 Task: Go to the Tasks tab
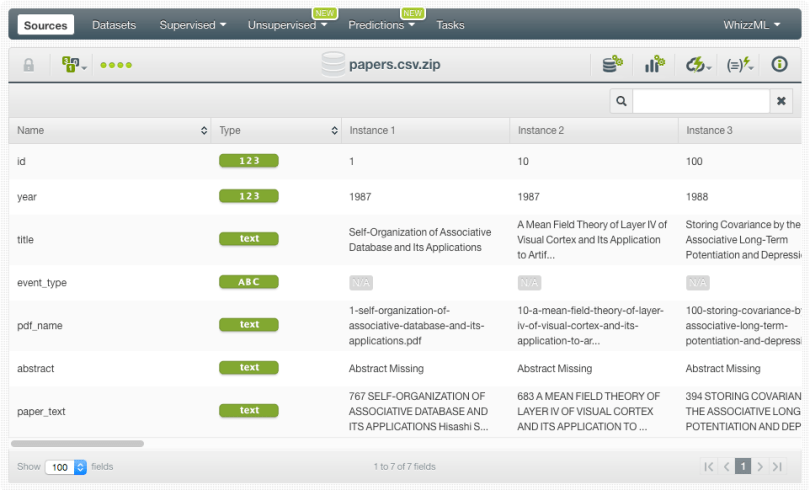click(450, 25)
